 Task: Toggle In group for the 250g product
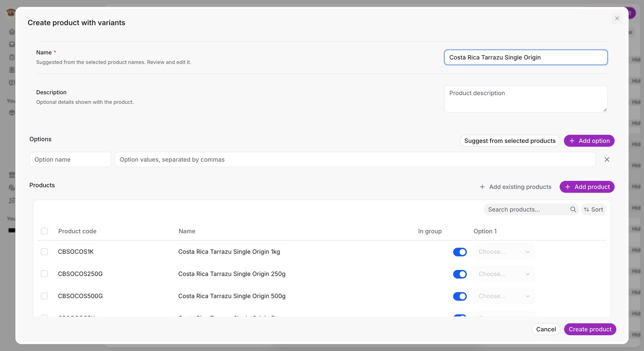(x=460, y=274)
